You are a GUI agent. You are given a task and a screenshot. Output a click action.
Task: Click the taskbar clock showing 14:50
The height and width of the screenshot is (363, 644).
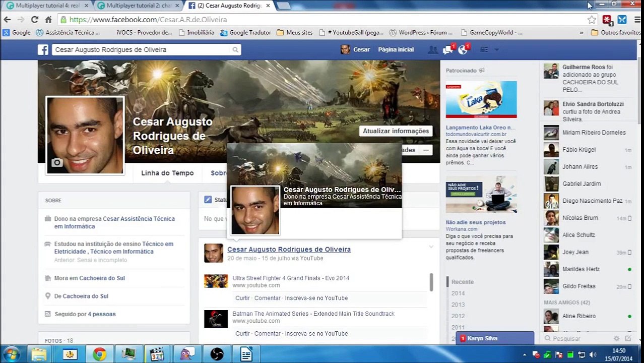(x=619, y=354)
